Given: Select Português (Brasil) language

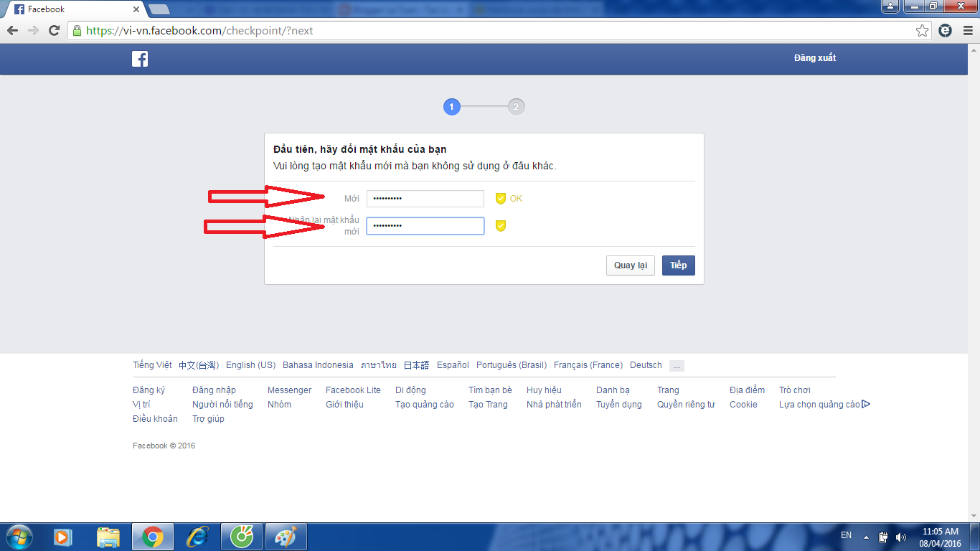Looking at the screenshot, I should 512,365.
